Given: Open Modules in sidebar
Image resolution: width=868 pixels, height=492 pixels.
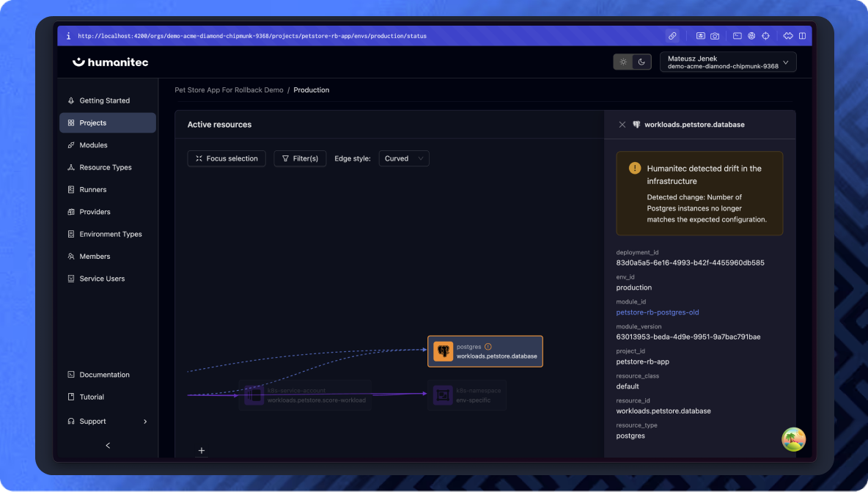Looking at the screenshot, I should point(107,145).
